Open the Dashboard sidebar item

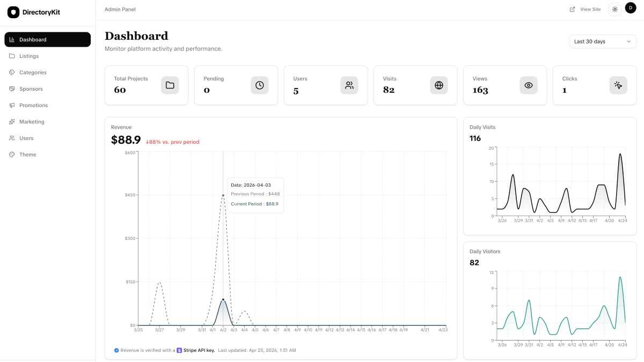click(x=47, y=40)
